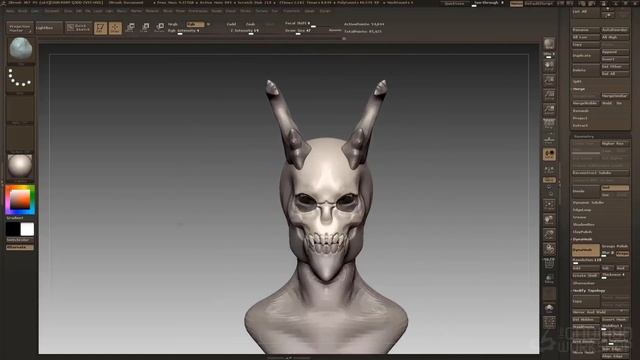Viewport: 640px width, 360px height.
Task: Open Quick Sketch mode
Action: coord(78,28)
